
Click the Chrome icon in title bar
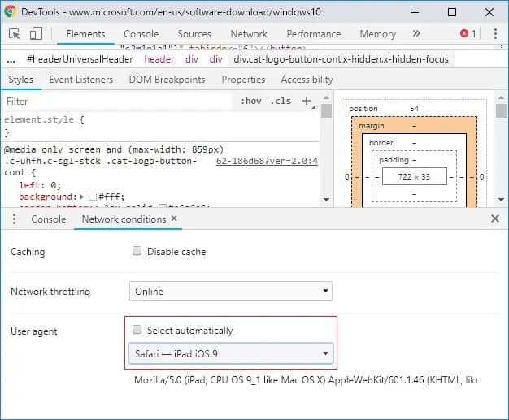(x=10, y=12)
